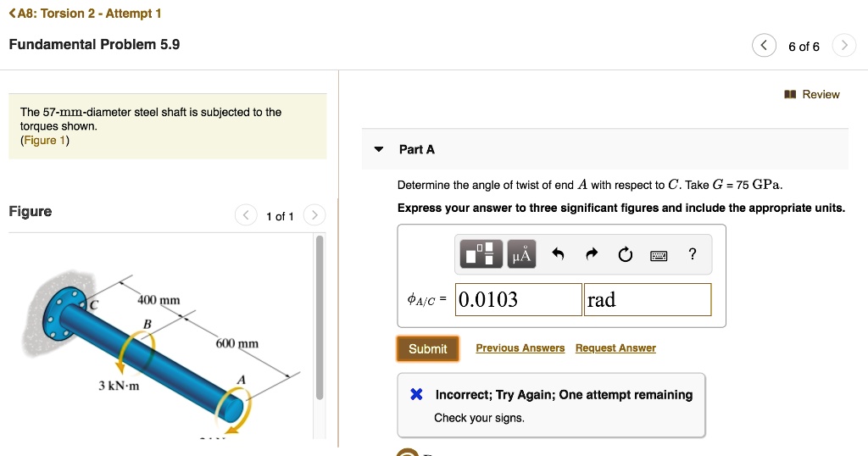Open the Greek symbols µÅ palette
The height and width of the screenshot is (456, 868).
521,254
